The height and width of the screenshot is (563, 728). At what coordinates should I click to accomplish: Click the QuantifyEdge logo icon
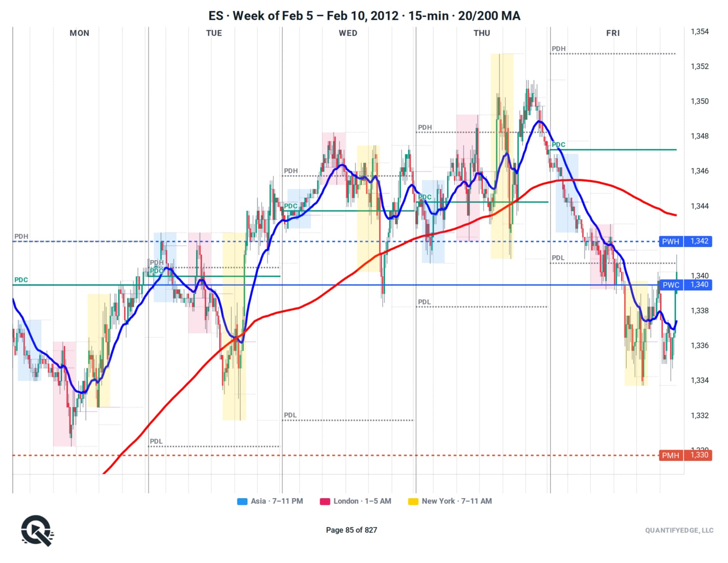coord(37,530)
